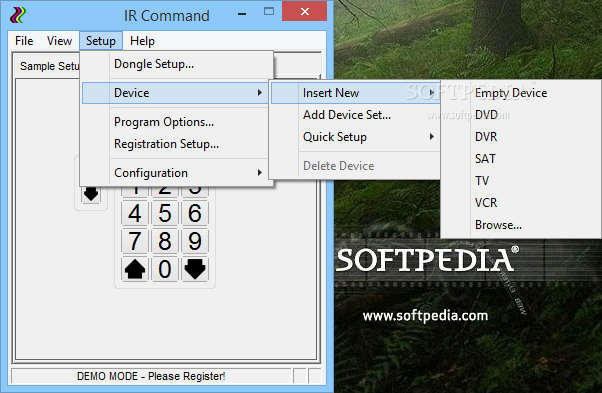Click the down arrow button left of keypad
Image resolution: width=602 pixels, height=393 pixels.
point(91,194)
